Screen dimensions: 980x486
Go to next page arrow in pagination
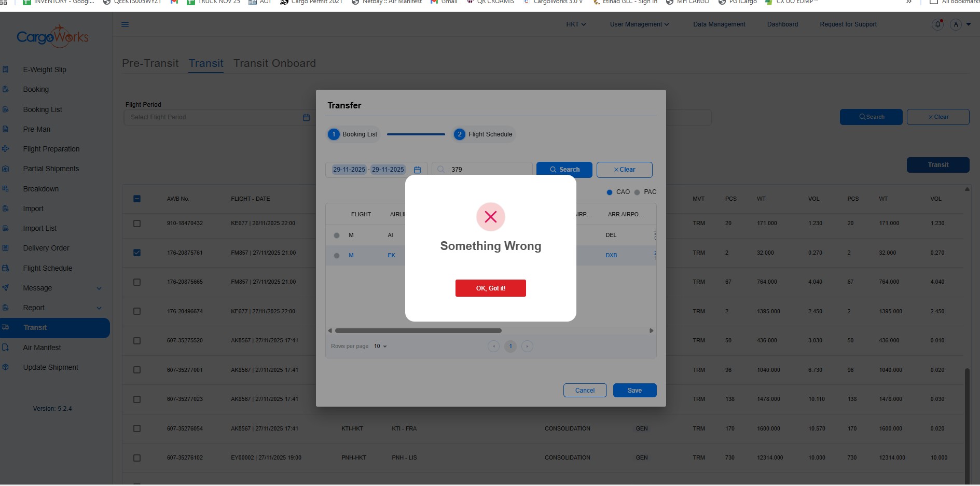527,346
